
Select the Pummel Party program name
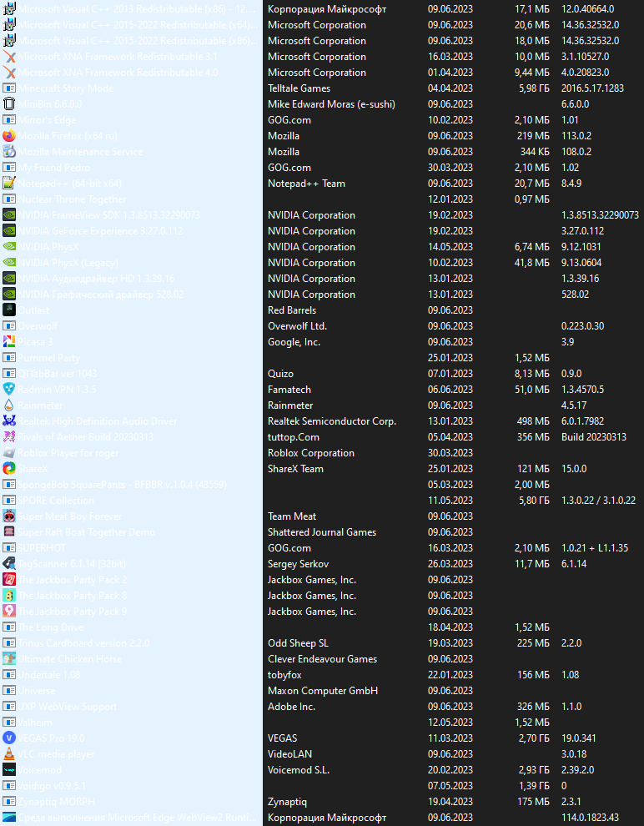click(x=49, y=358)
